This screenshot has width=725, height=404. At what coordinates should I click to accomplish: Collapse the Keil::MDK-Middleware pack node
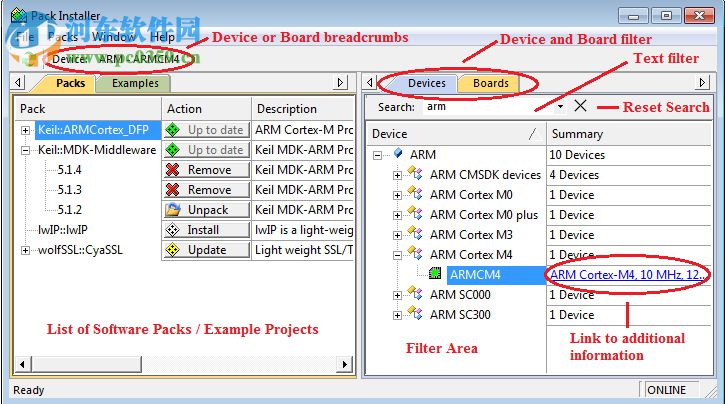[x=25, y=150]
